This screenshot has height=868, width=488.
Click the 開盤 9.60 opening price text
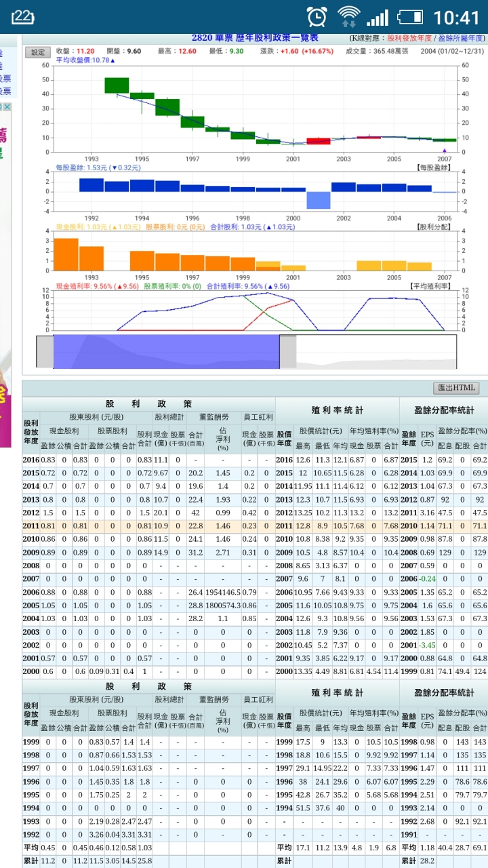[123, 51]
